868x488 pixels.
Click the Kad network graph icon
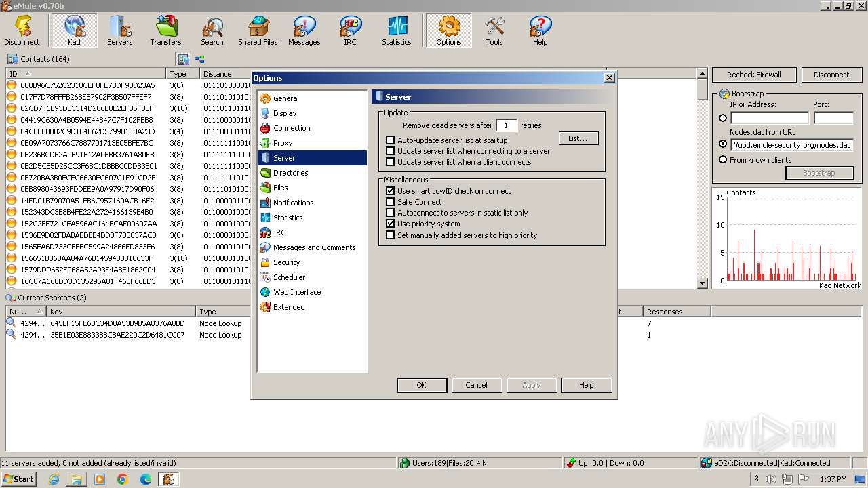tap(199, 59)
